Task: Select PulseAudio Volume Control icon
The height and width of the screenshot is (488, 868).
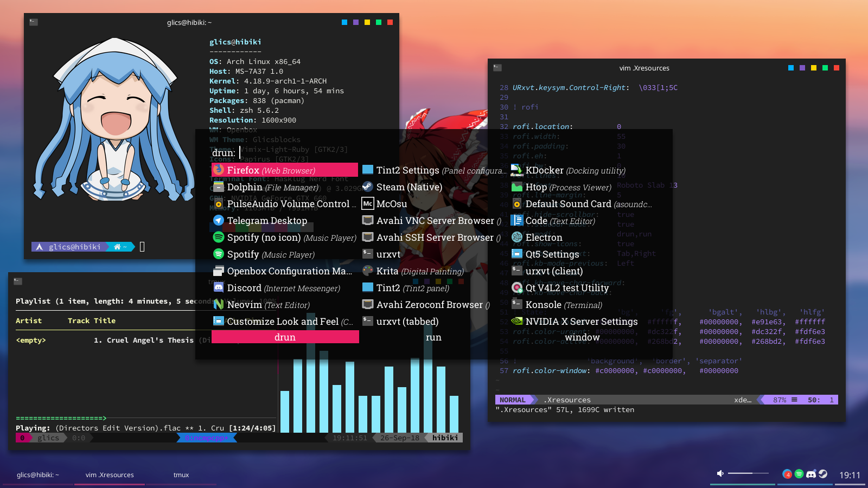Action: click(219, 204)
